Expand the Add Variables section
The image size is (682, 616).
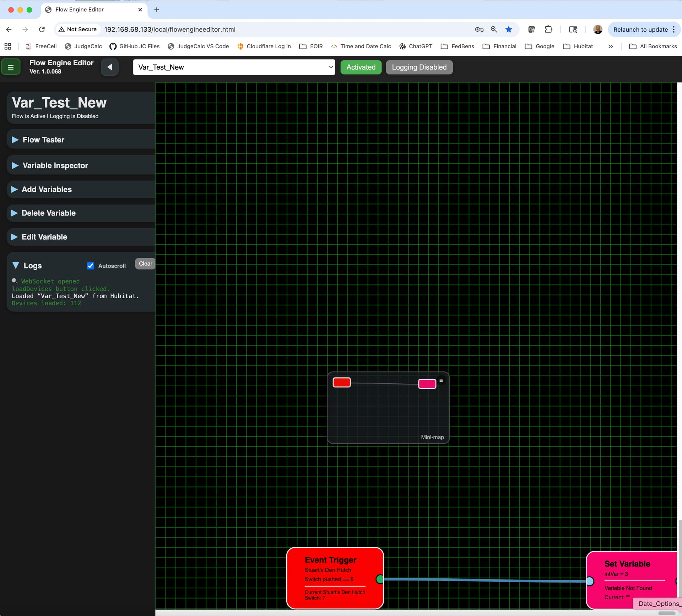click(47, 189)
